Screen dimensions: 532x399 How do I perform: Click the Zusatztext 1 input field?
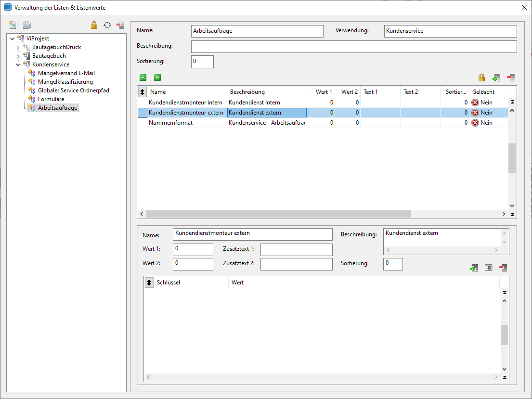pyautogui.click(x=296, y=249)
